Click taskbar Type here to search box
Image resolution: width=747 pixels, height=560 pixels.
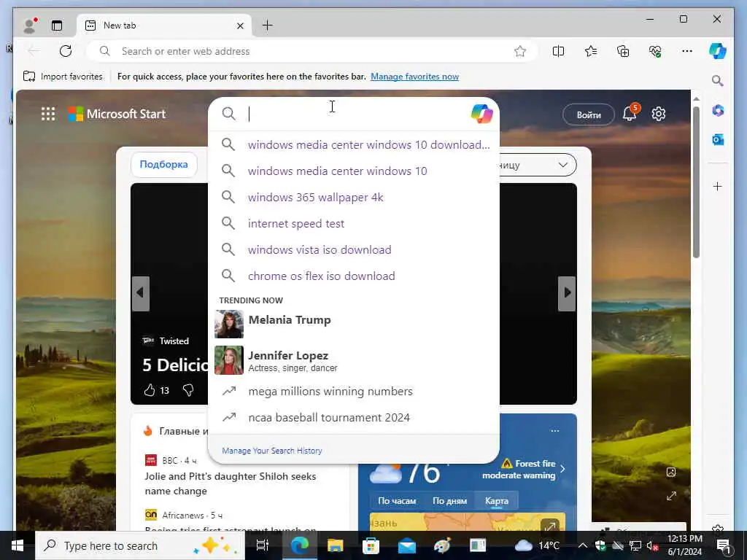pos(140,545)
